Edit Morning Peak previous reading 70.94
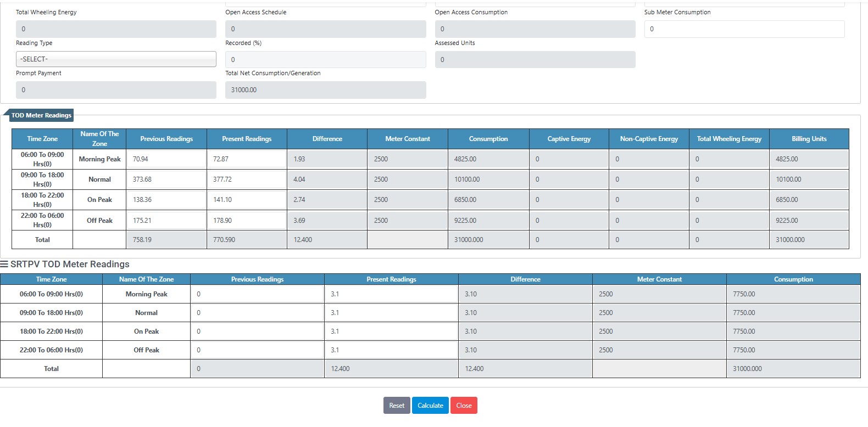 click(x=166, y=159)
